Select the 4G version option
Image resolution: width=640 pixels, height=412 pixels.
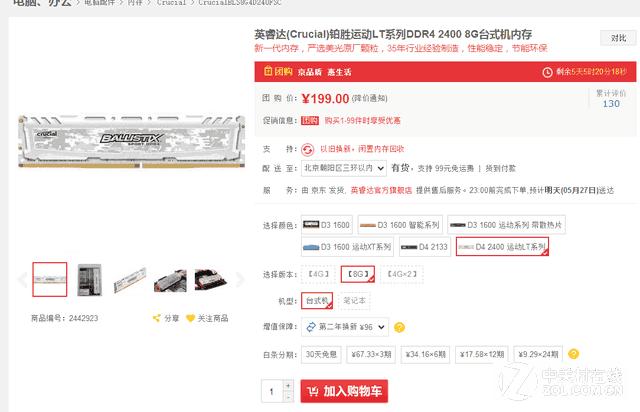(x=318, y=274)
